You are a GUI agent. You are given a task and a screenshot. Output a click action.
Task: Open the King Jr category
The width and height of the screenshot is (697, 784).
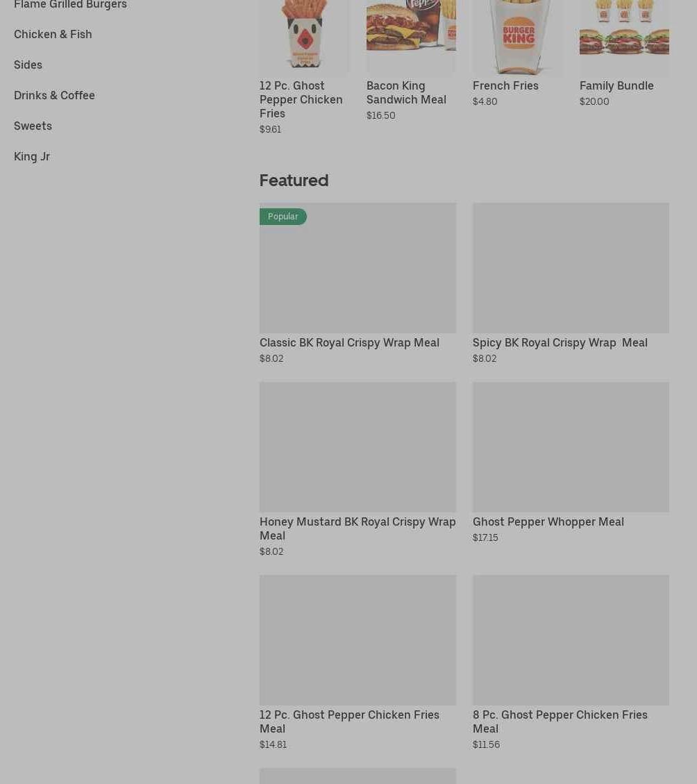point(32,156)
